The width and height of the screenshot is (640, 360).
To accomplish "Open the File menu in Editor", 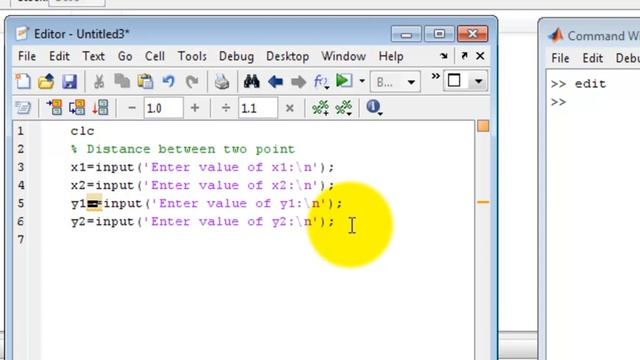I will pos(27,56).
